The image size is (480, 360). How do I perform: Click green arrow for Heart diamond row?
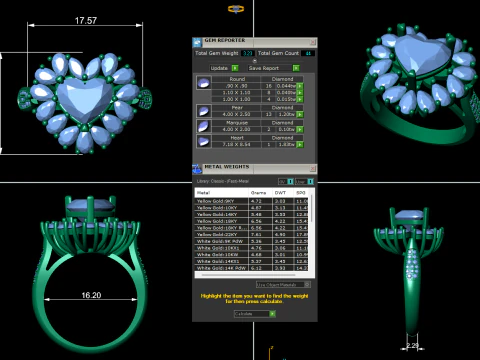click(x=300, y=145)
